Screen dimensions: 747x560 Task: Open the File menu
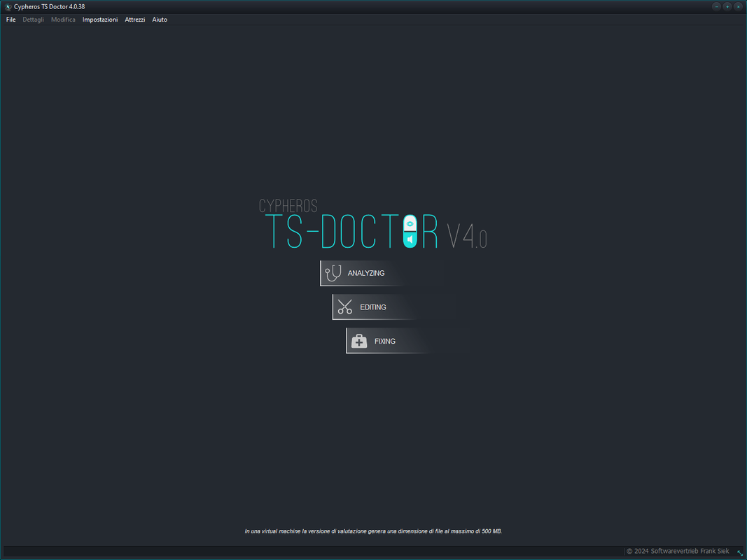click(x=11, y=20)
